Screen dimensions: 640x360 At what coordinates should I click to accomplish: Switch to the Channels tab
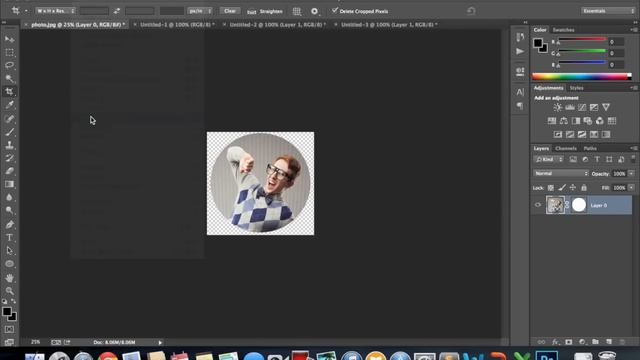[x=566, y=148]
